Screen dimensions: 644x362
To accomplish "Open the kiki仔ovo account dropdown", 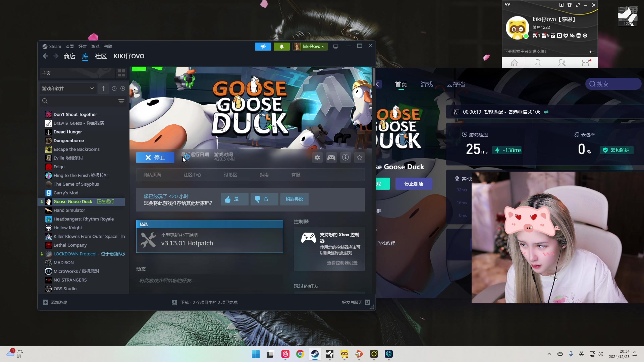I will click(310, 47).
